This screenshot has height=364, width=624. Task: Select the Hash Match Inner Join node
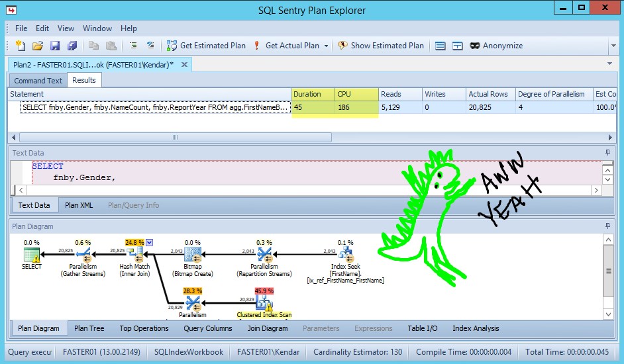pyautogui.click(x=134, y=258)
